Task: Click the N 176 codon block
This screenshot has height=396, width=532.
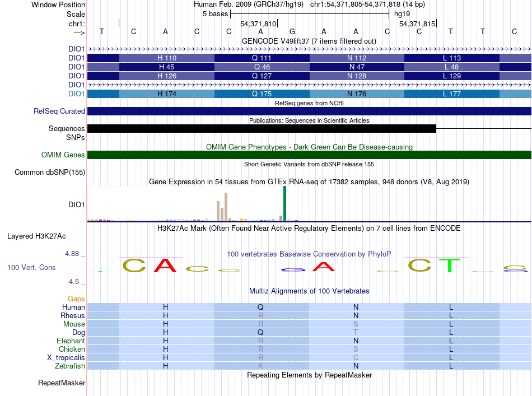Action: pos(357,94)
